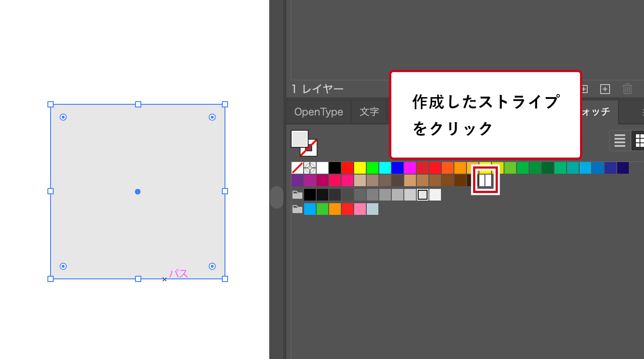Image resolution: width=644 pixels, height=359 pixels.
Task: Pick the orange swatch in the bottom color group
Action: coord(335,209)
